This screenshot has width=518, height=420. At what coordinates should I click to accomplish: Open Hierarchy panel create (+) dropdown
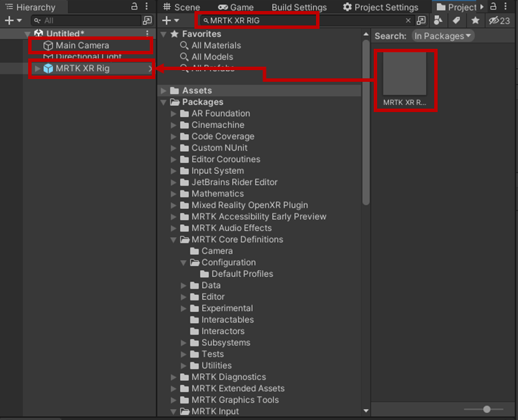(13, 21)
